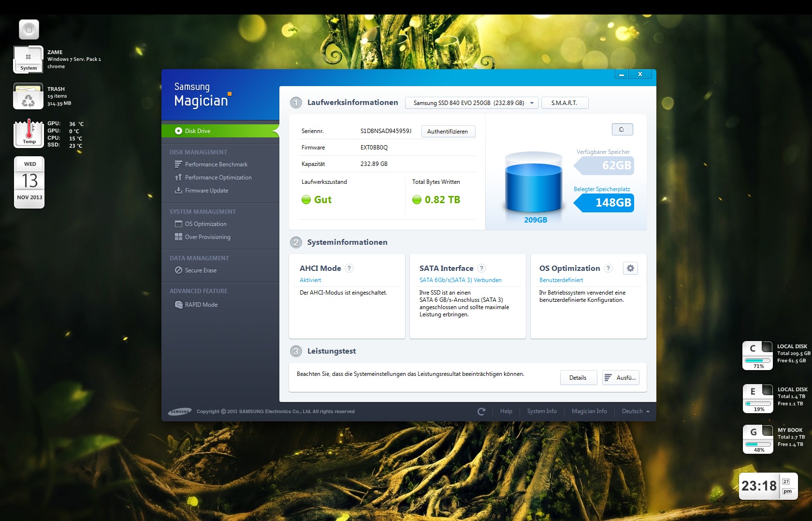This screenshot has height=521, width=812.
Task: Click the 148GB used space label
Action: tap(604, 203)
